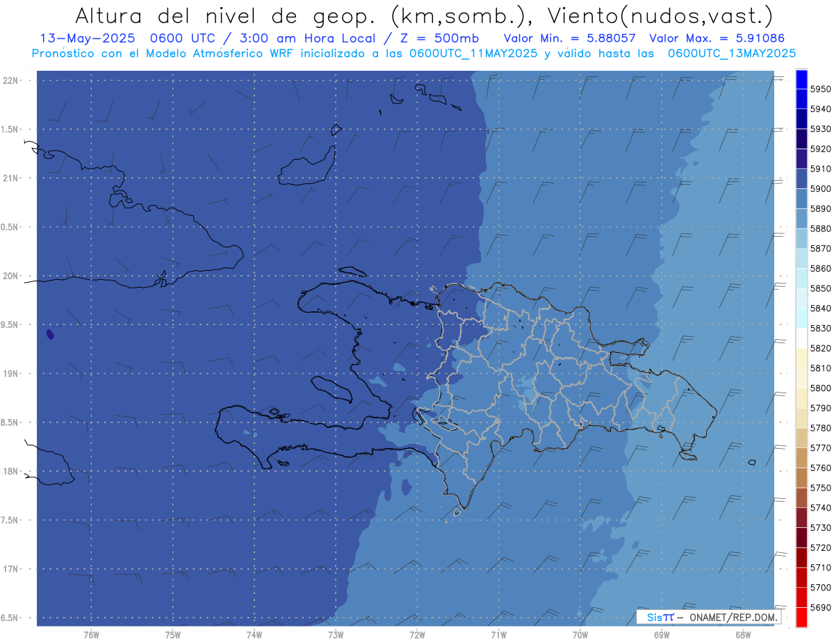Click the '72W' longitude label
Screen dimensions: 834x644
point(417,634)
